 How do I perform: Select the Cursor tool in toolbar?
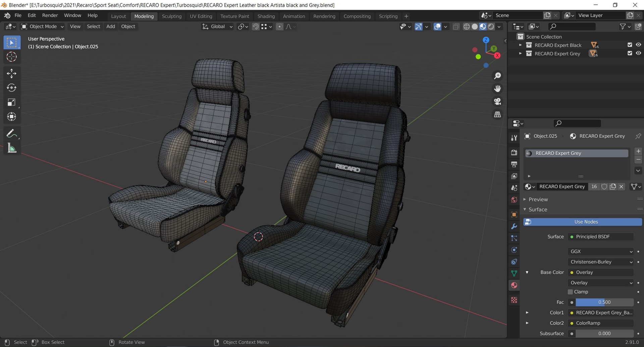(x=12, y=57)
